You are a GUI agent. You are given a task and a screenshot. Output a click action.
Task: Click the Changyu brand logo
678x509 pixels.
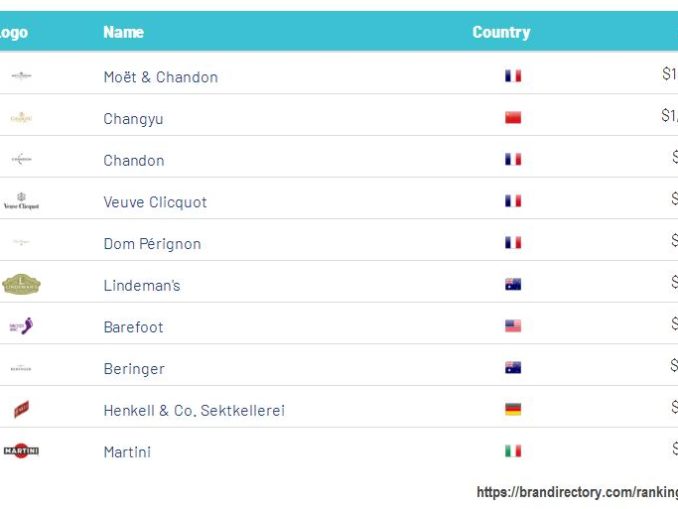(21, 118)
